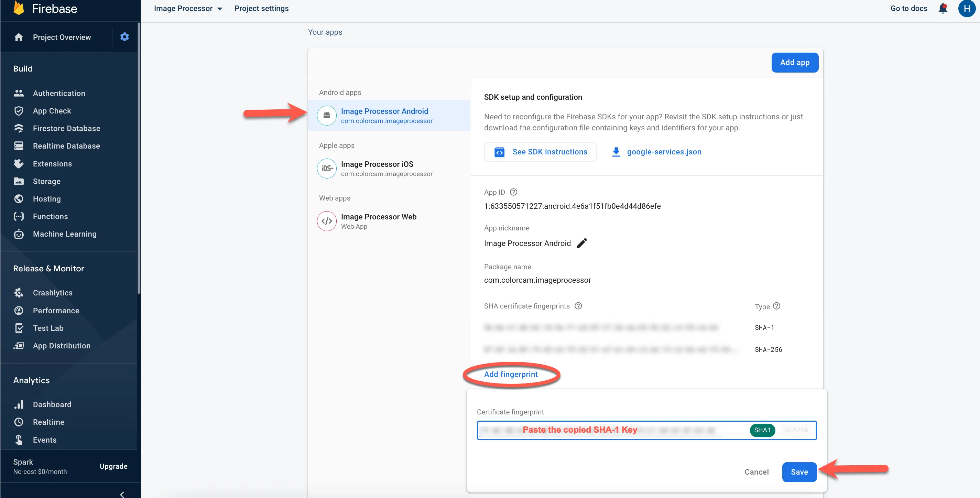The width and height of the screenshot is (980, 498).
Task: Click the Add fingerprint link
Action: coord(511,374)
